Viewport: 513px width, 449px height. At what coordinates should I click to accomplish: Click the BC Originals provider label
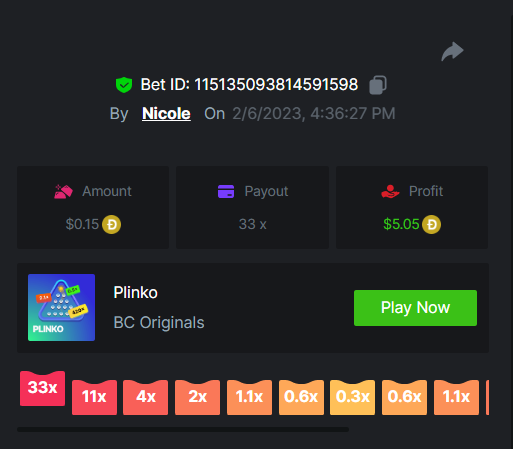coord(159,323)
